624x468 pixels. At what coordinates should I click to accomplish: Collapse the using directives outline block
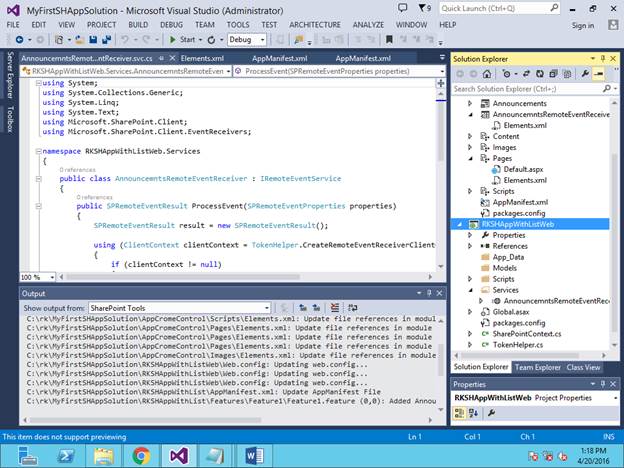[x=39, y=83]
